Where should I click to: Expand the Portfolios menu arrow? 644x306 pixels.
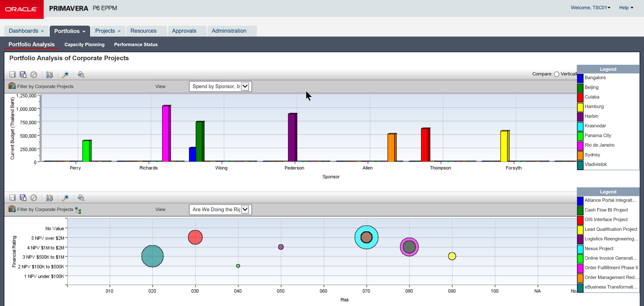point(84,31)
